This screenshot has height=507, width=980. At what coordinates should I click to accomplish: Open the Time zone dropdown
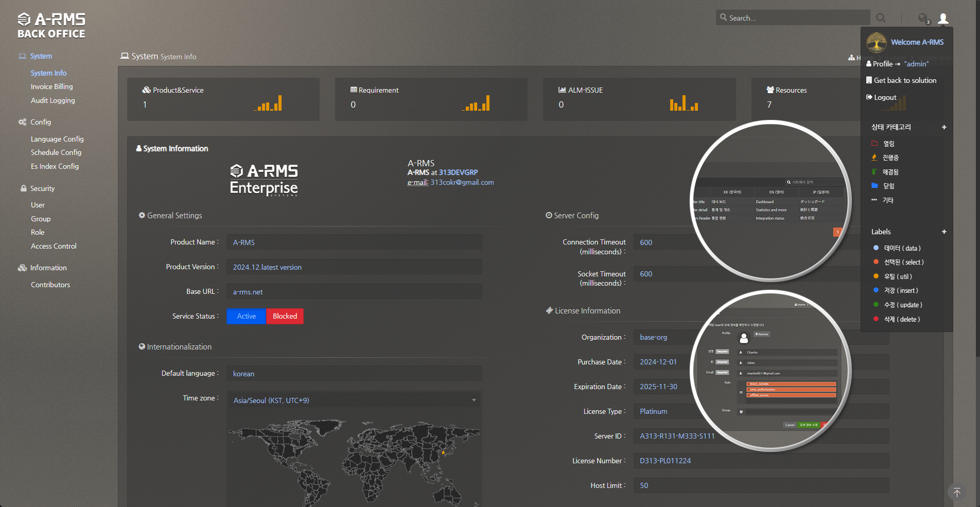pos(354,400)
